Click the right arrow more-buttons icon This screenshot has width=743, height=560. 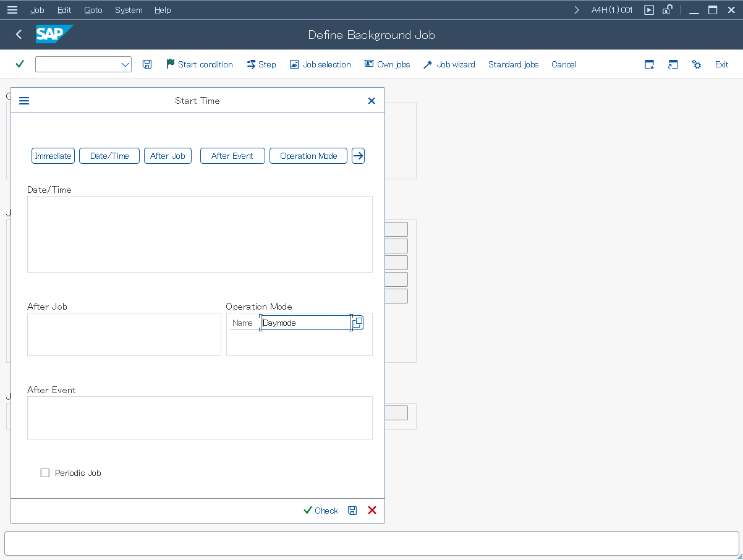point(358,156)
